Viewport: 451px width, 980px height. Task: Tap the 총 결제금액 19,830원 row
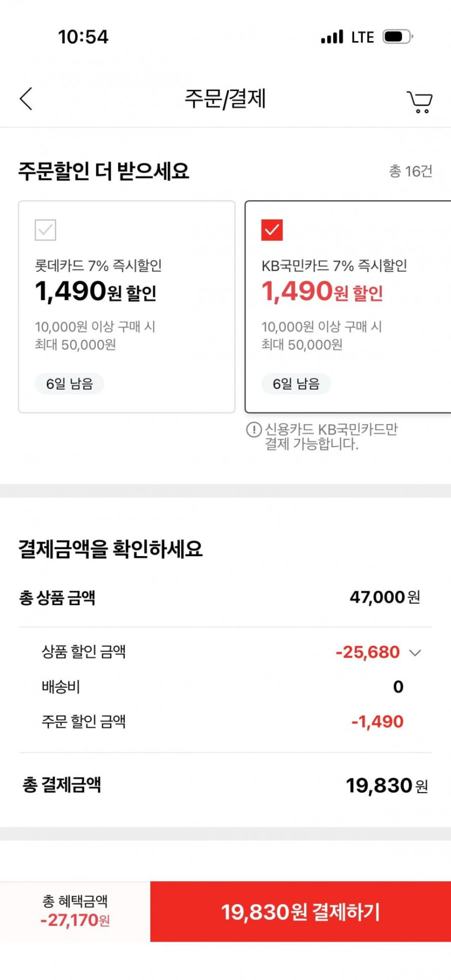tap(225, 786)
